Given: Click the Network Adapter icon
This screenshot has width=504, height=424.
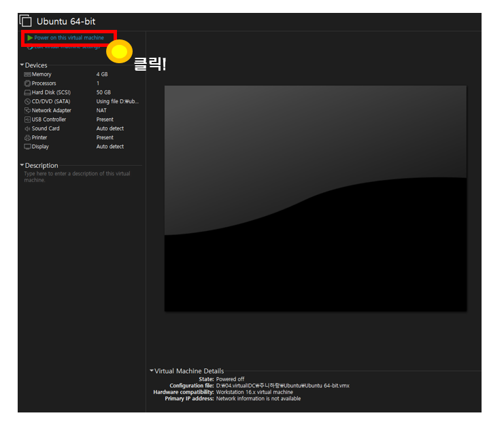Looking at the screenshot, I should (x=27, y=111).
